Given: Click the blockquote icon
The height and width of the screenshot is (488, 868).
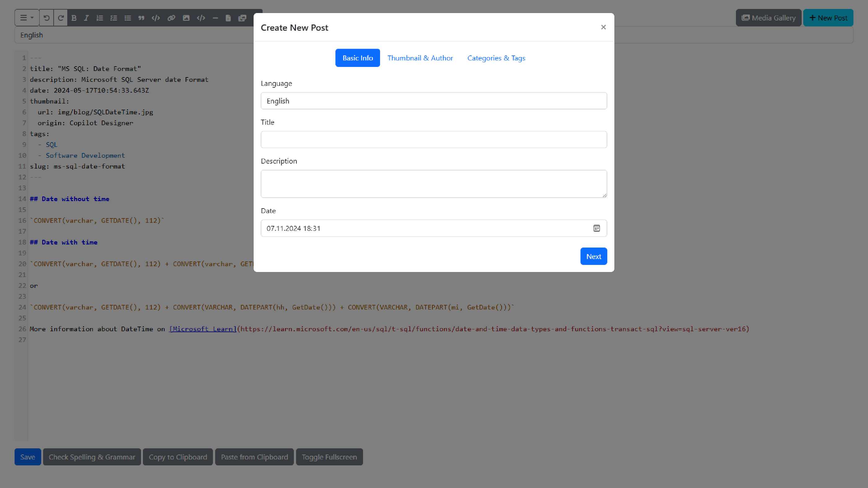Looking at the screenshot, I should coord(141,18).
